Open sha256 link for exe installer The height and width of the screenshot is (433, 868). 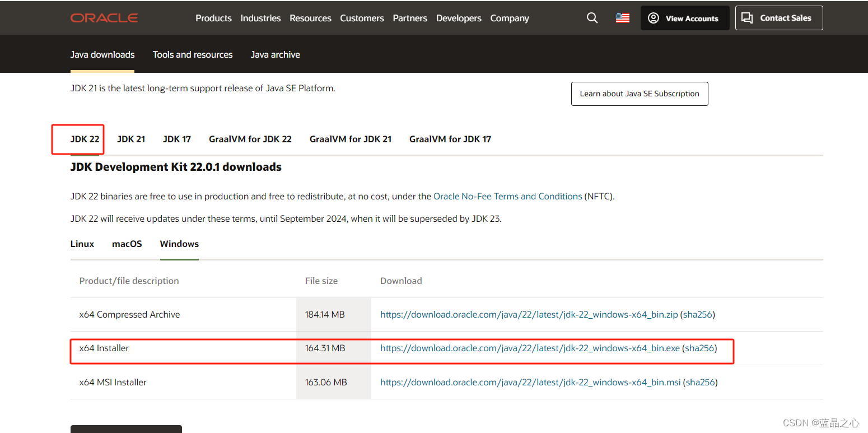point(699,348)
